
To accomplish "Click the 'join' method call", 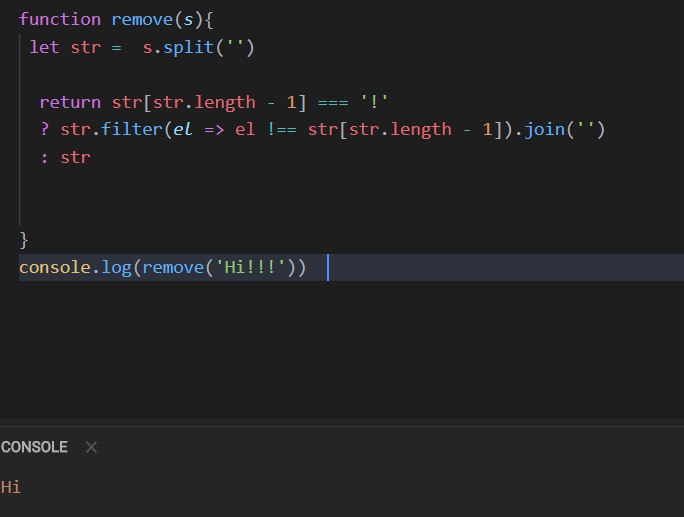I will coord(545,130).
